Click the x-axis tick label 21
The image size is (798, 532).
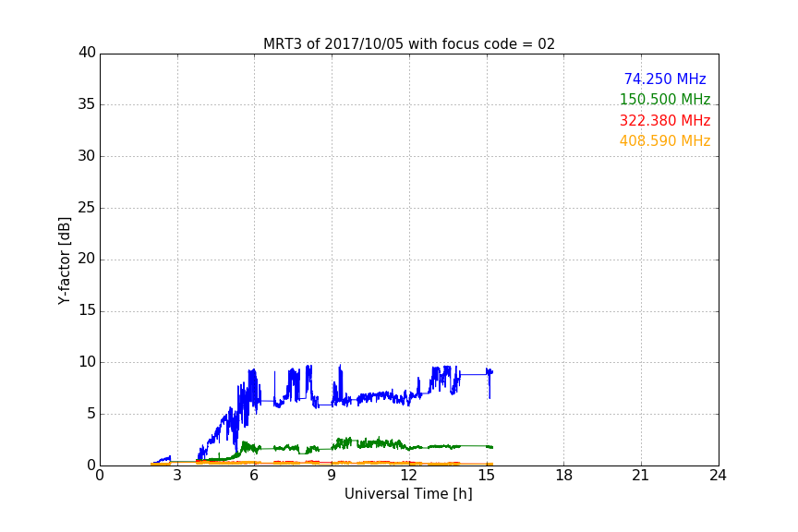click(641, 476)
